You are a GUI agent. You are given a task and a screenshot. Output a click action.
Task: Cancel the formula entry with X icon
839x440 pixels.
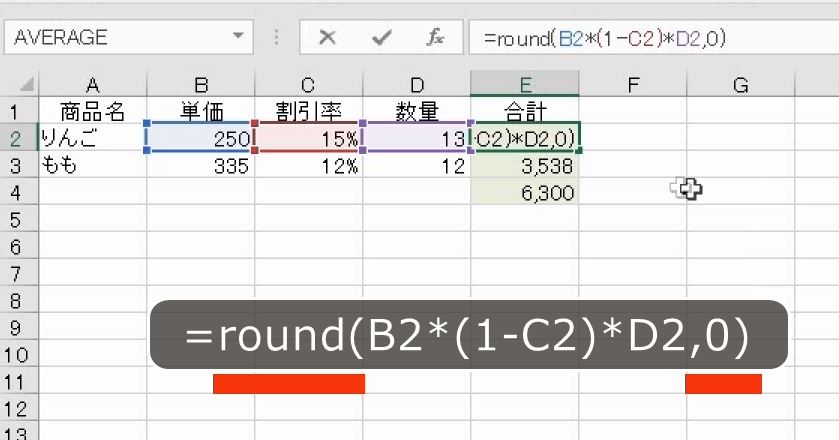pos(327,37)
